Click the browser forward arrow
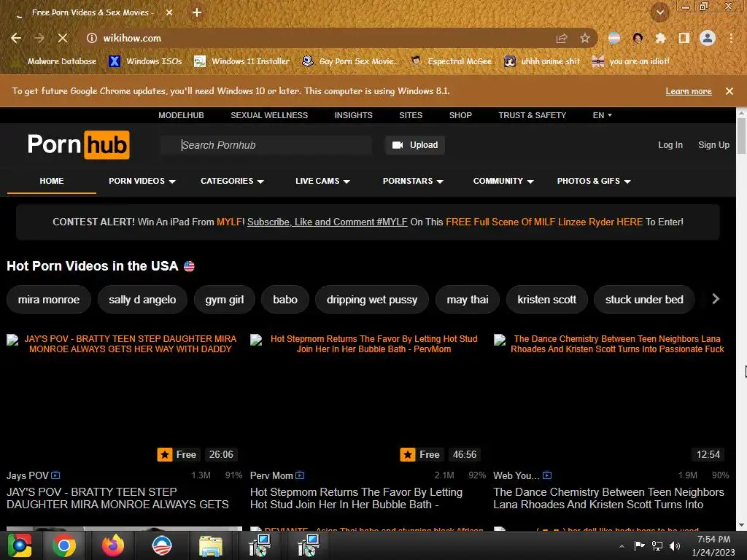 pos(39,38)
